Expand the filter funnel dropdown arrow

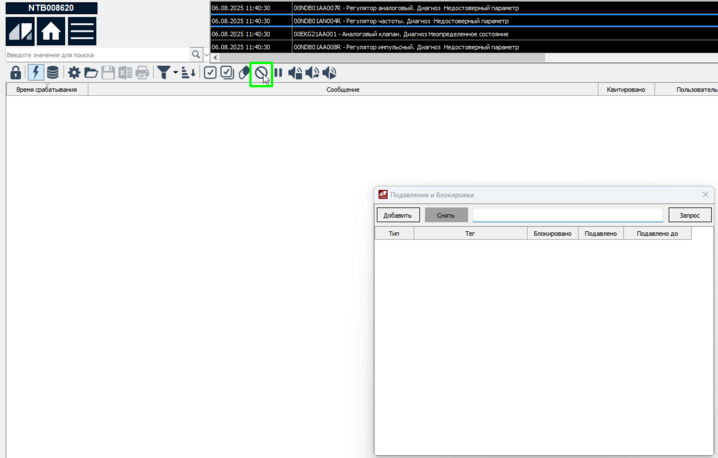(x=175, y=73)
